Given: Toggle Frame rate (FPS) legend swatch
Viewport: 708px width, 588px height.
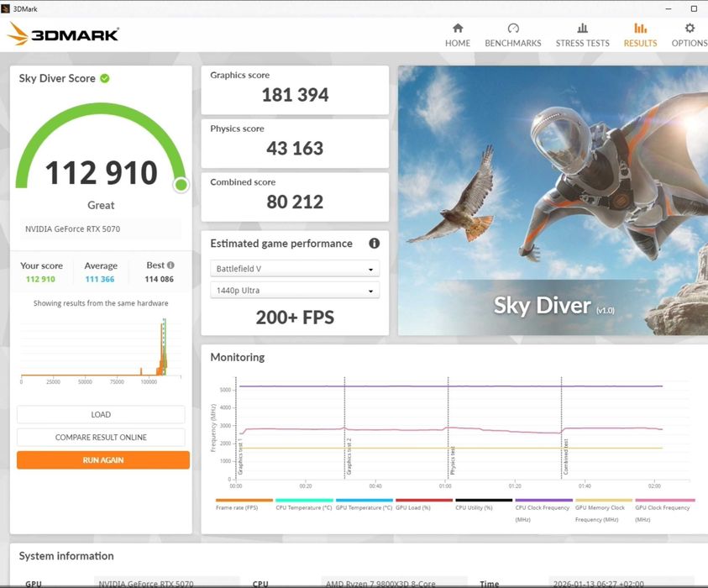Looking at the screenshot, I should (244, 500).
